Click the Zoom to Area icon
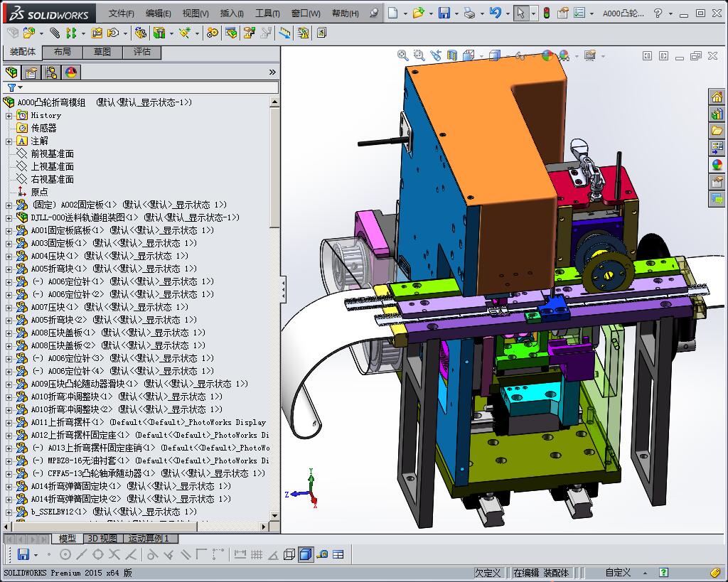Image resolution: width=728 pixels, height=582 pixels. [x=419, y=55]
